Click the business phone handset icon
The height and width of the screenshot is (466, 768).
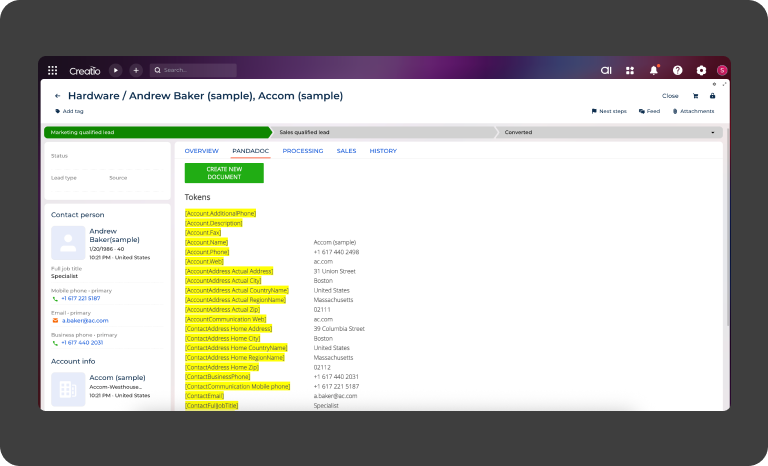[x=55, y=343]
